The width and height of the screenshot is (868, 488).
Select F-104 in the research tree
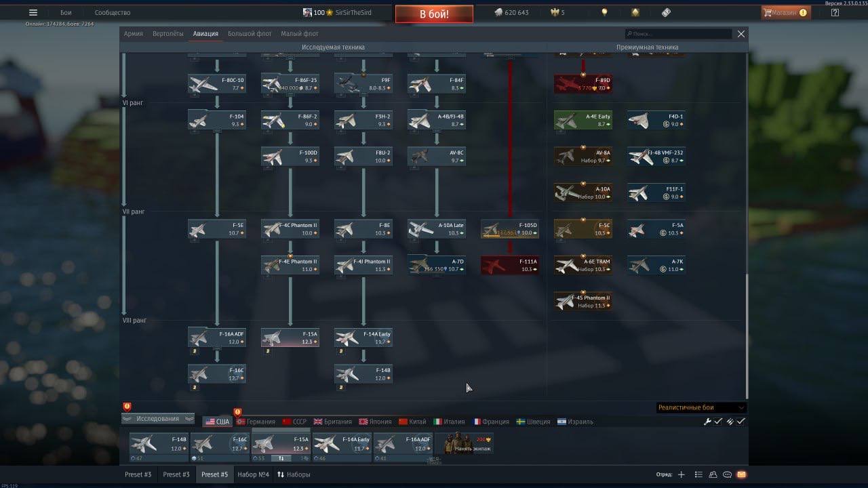click(217, 120)
